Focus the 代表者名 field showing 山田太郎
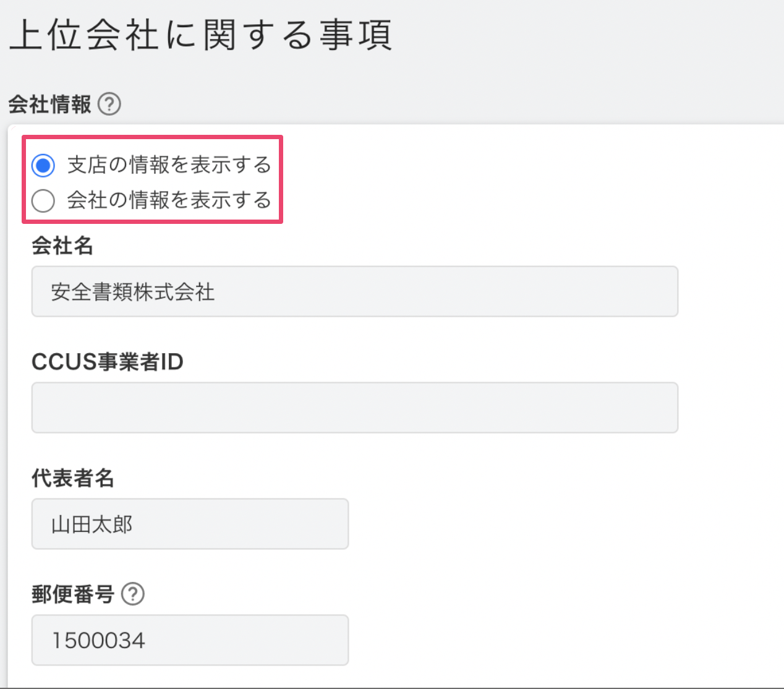 pyautogui.click(x=190, y=524)
